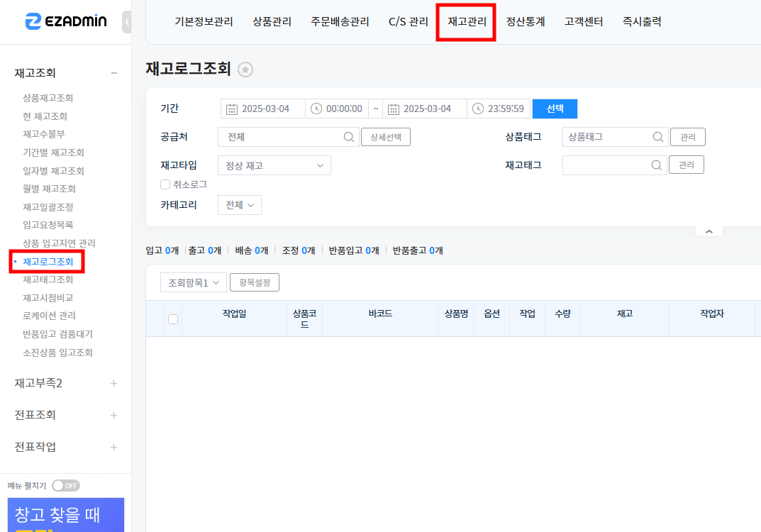Open 현 재고조회 in the sidebar
Image resolution: width=761 pixels, height=532 pixels.
coord(45,116)
